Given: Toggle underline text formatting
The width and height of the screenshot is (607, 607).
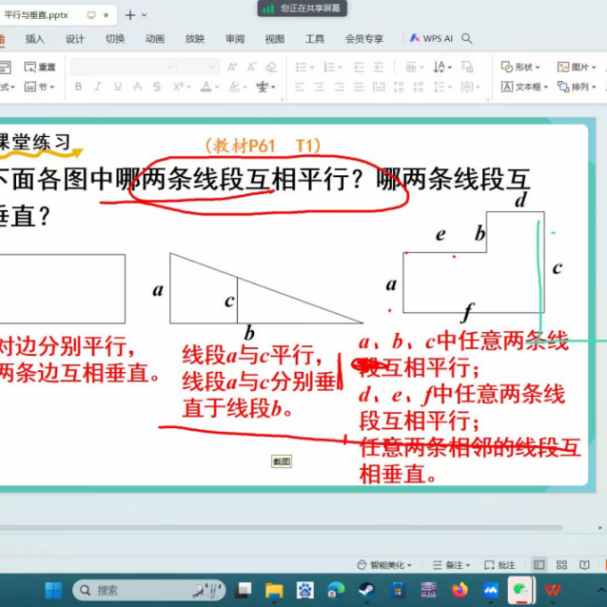Looking at the screenshot, I should [x=116, y=87].
